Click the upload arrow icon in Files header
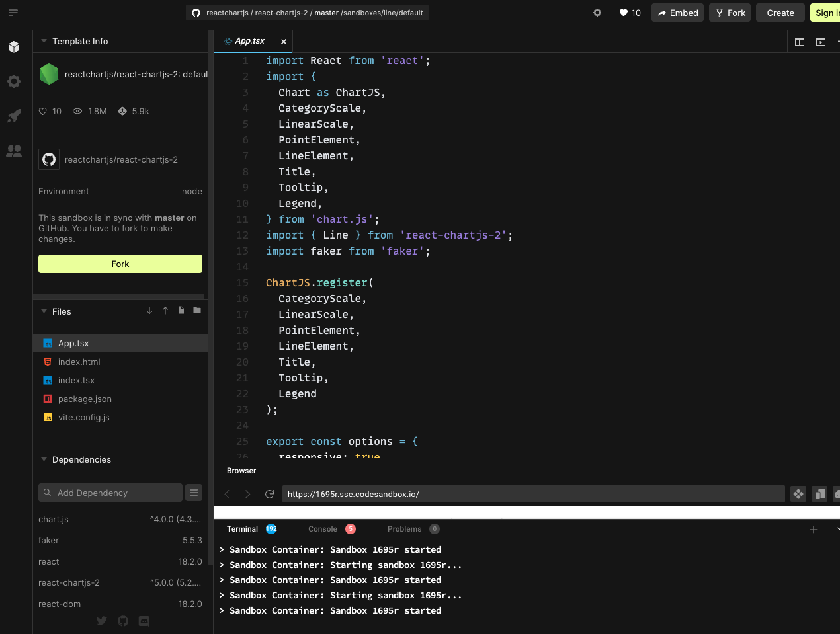The height and width of the screenshot is (634, 840). (x=165, y=311)
